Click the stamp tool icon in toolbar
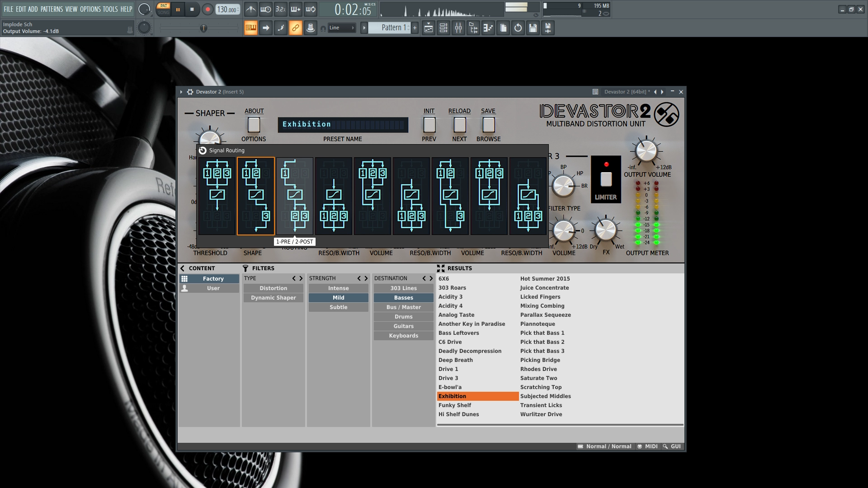868x488 pixels. click(311, 28)
